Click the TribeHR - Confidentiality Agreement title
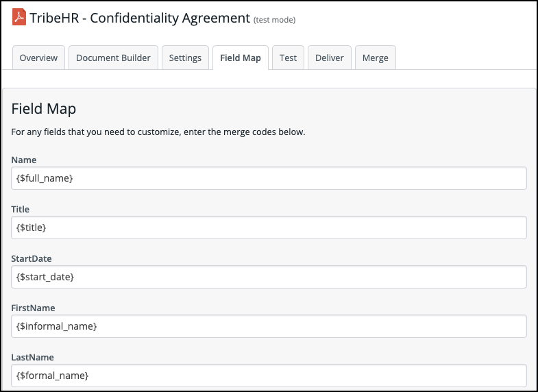This screenshot has height=392, width=538. tap(140, 18)
